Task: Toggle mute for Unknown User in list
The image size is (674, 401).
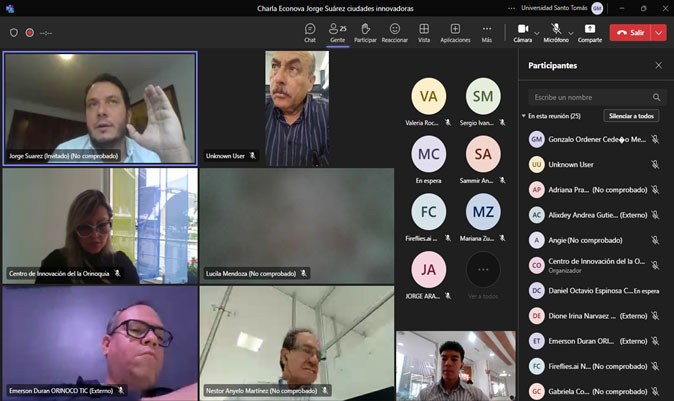Action: pyautogui.click(x=655, y=164)
